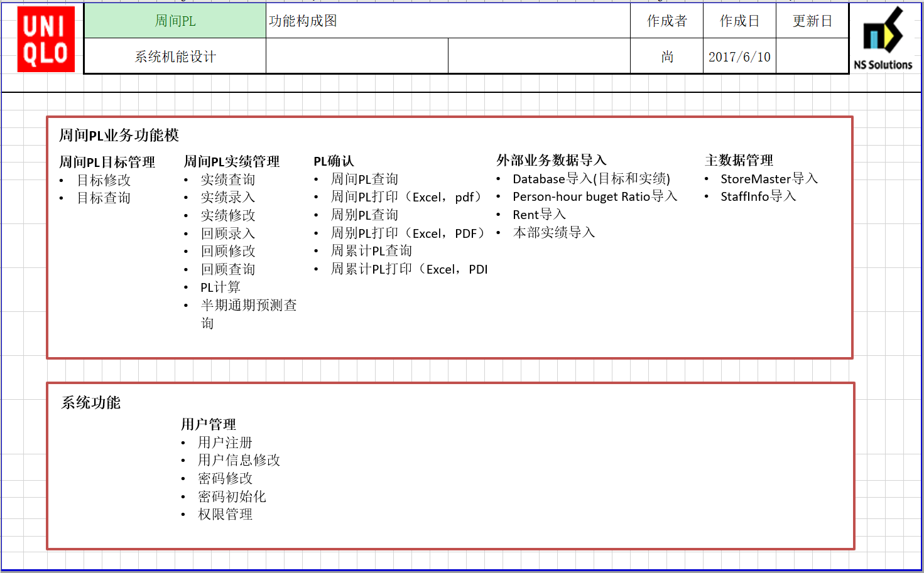Click the 作成者 header cell
Viewport: 924px width, 573px height.
[666, 21]
